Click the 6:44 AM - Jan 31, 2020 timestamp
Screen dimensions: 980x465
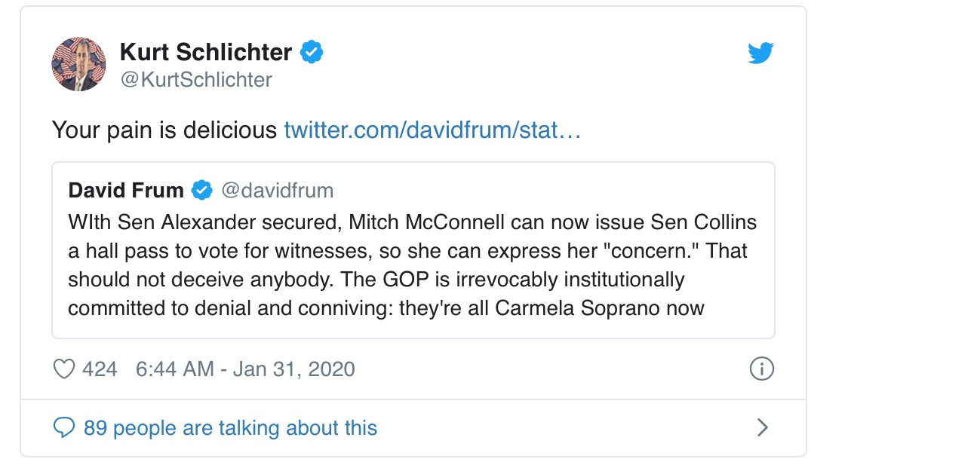[245, 369]
